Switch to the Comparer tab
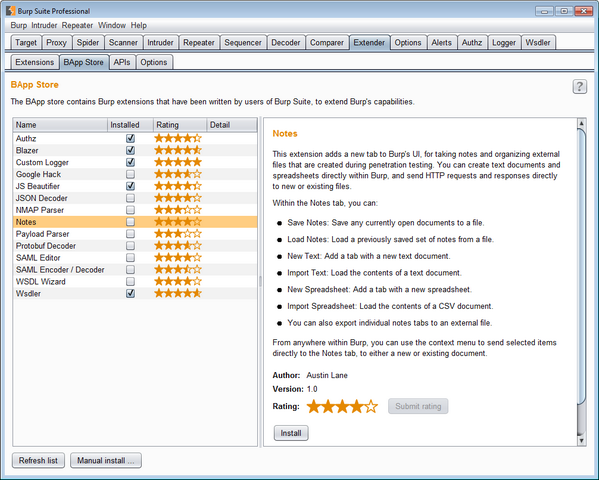Image resolution: width=599 pixels, height=480 pixels. tap(327, 42)
